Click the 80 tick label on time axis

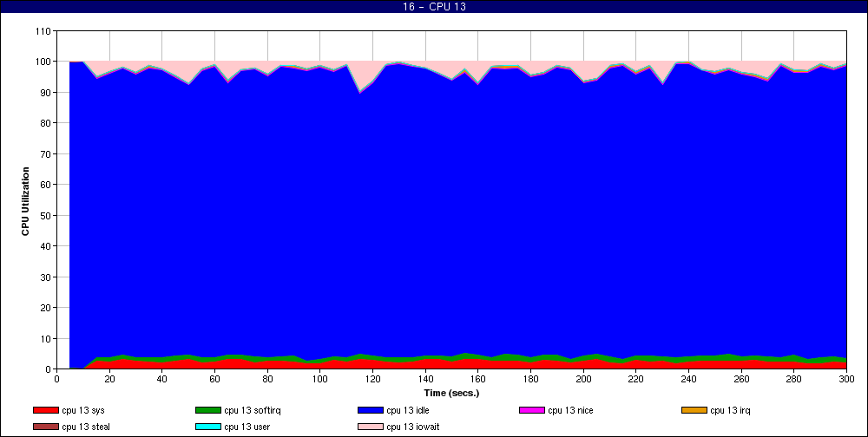coord(267,379)
